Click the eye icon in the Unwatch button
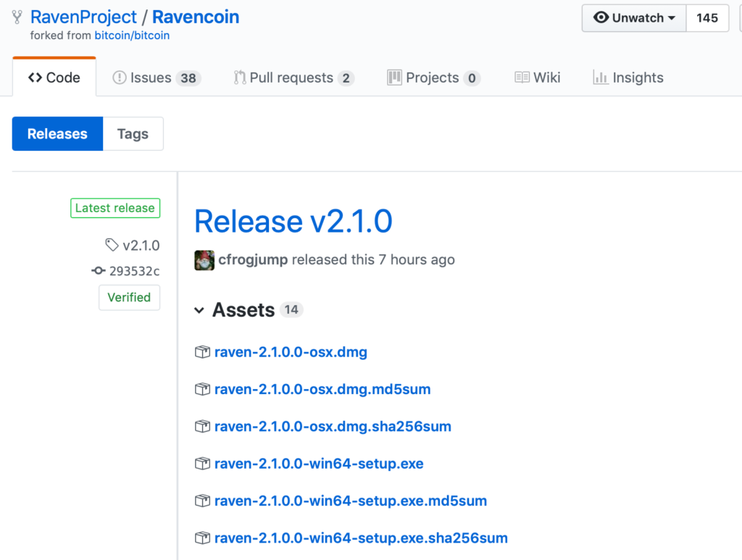742x560 pixels. point(601,17)
